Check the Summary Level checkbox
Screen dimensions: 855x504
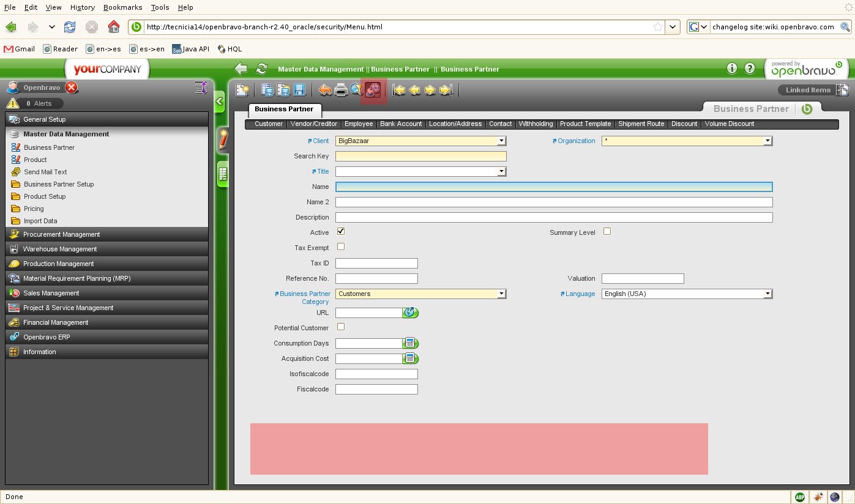click(607, 231)
